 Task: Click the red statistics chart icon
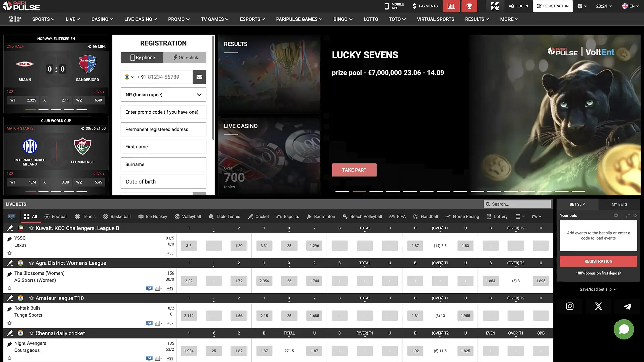pyautogui.click(x=451, y=6)
